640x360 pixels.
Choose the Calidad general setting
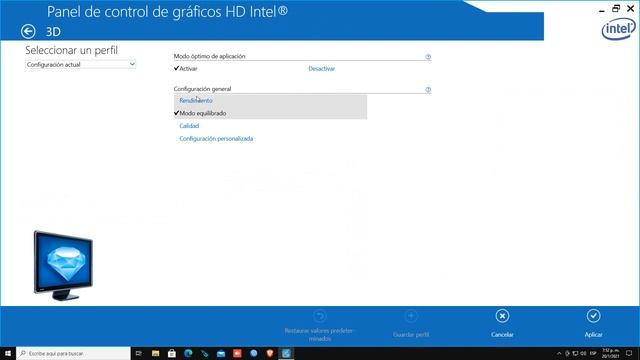coord(189,126)
